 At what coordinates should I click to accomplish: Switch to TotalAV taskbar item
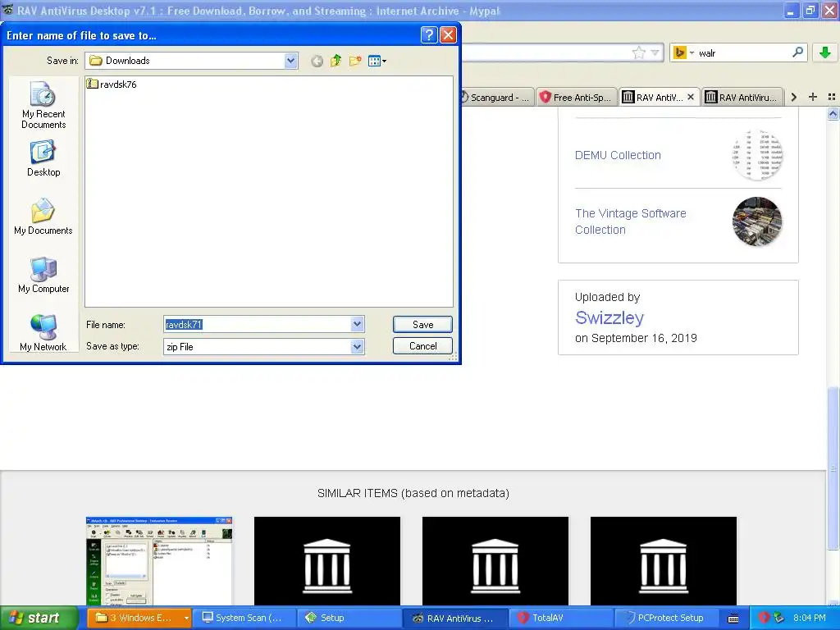[559, 618]
